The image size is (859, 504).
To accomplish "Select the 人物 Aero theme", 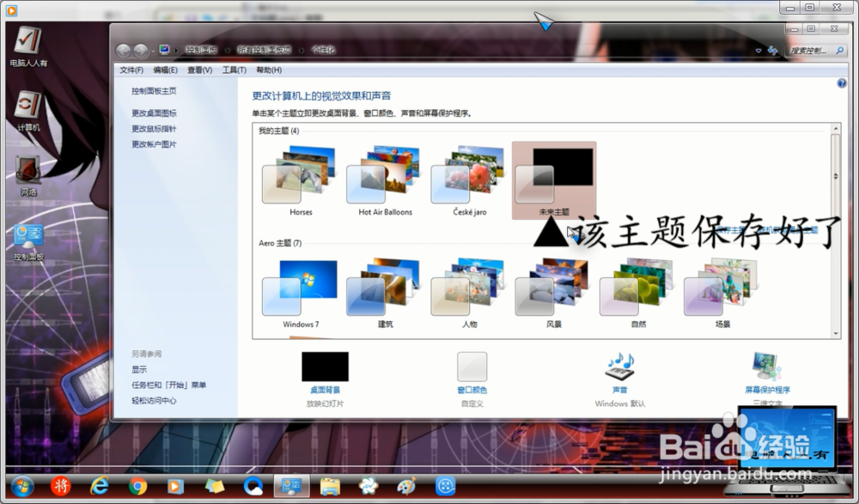I will 470,294.
